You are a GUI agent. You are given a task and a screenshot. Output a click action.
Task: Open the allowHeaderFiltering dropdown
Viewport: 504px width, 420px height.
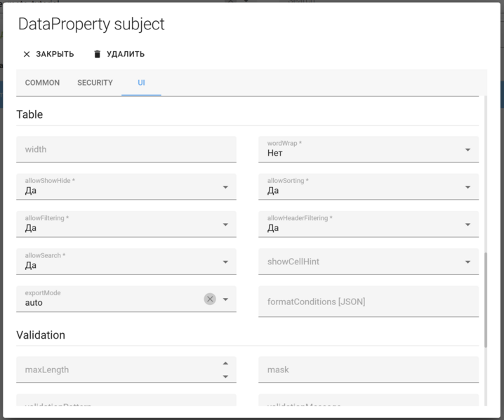pos(467,224)
